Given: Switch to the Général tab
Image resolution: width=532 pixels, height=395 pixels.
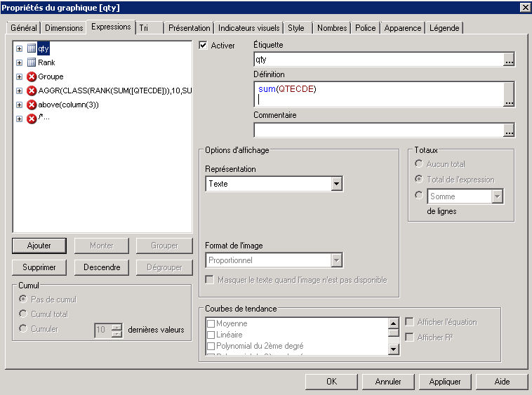Looking at the screenshot, I should click(x=23, y=28).
